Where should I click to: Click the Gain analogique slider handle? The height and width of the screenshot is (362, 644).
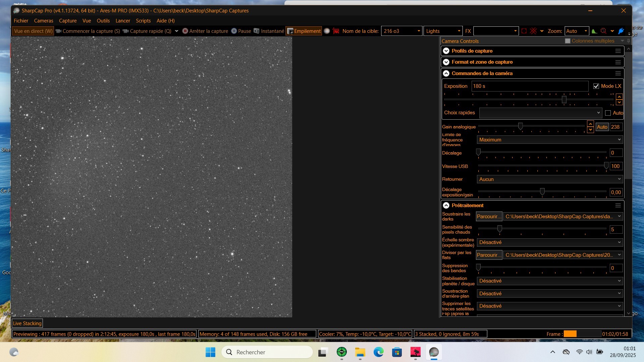[520, 126]
